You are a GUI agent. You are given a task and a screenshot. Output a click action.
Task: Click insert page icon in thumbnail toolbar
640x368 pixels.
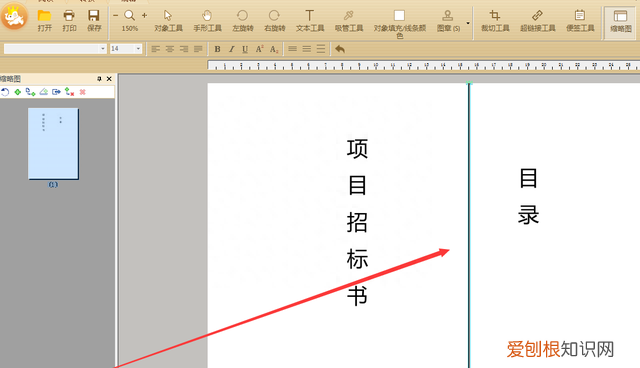(30, 92)
